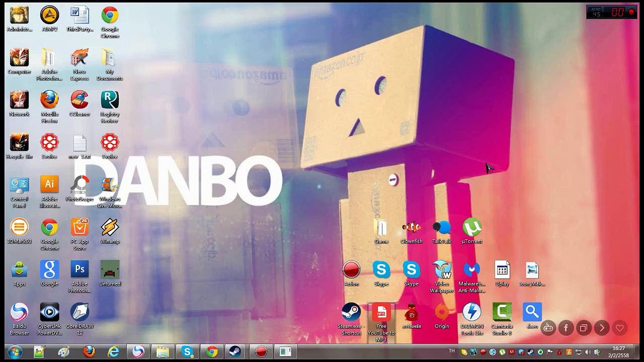Viewport: 644px width, 362px height.
Task: Select the Recycle Bin icon
Action: point(19,146)
